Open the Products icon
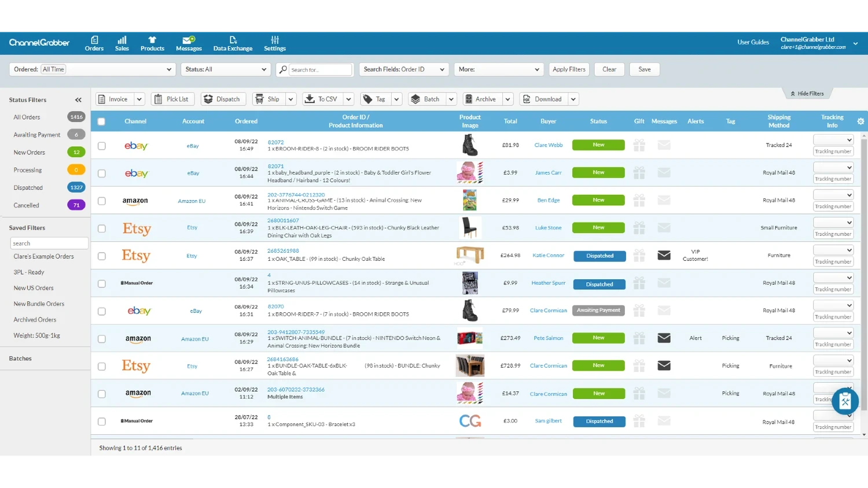 tap(152, 40)
